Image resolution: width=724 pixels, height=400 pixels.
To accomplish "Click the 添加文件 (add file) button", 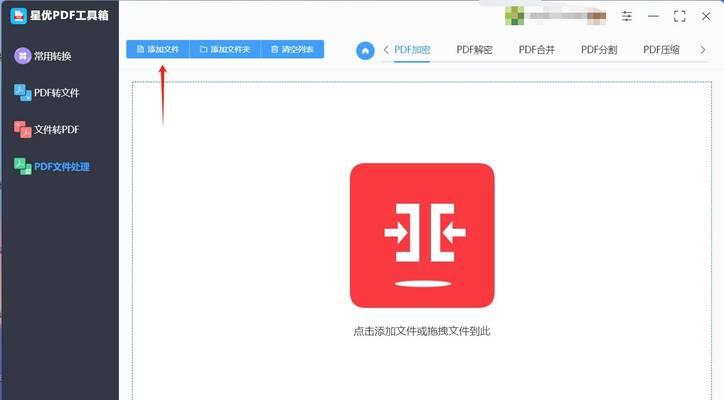I will pos(158,49).
